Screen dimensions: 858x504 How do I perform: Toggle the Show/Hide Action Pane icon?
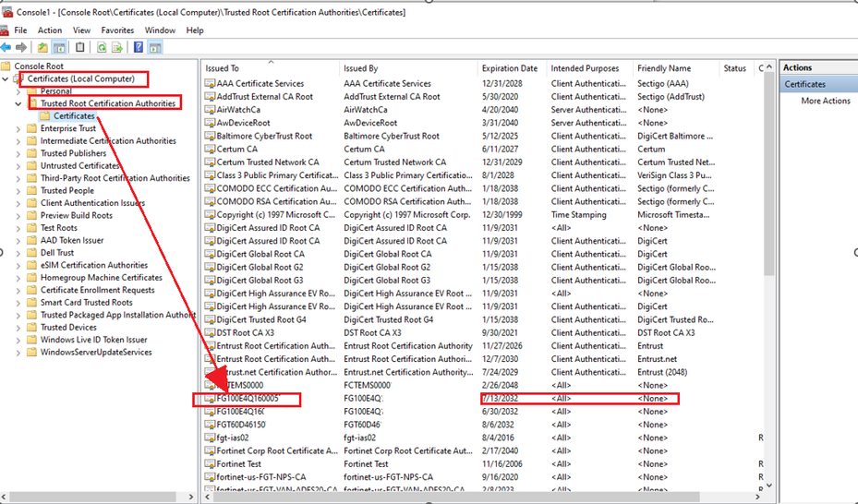point(154,47)
